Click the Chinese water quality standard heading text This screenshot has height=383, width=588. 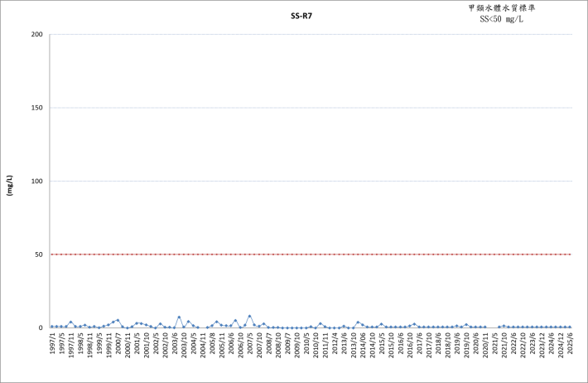[501, 8]
